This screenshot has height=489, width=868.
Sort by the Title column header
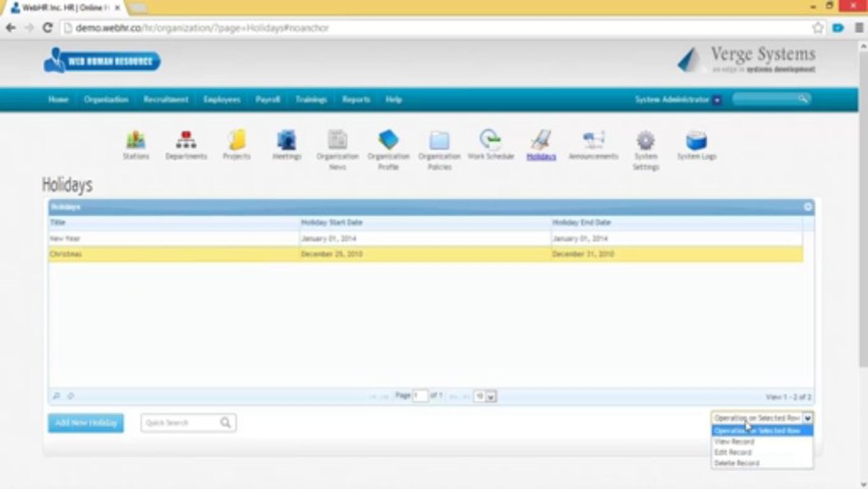click(174, 223)
